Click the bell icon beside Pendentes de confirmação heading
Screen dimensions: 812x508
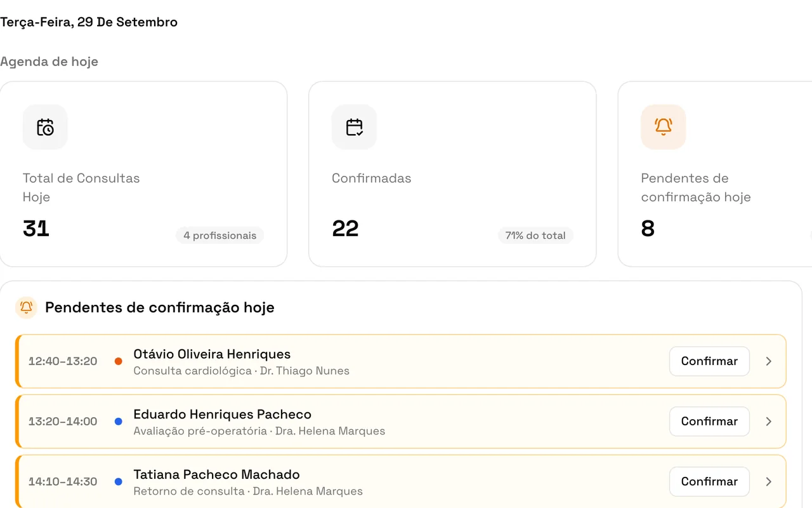26,307
